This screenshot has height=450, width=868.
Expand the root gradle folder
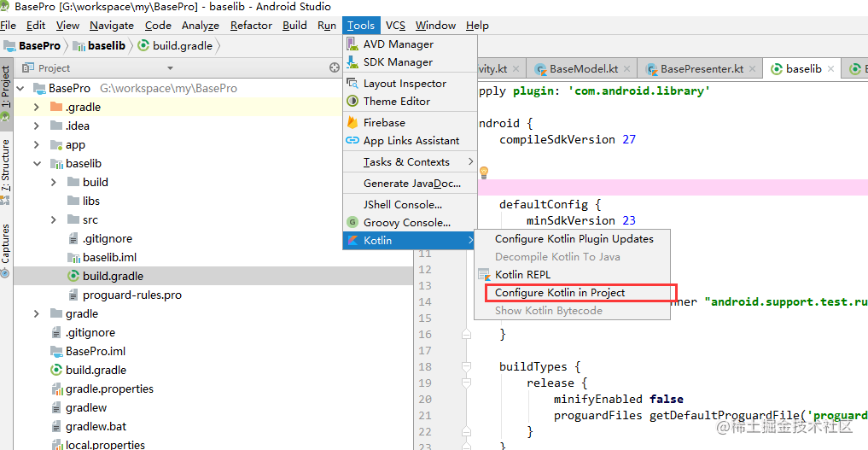pyautogui.click(x=37, y=314)
